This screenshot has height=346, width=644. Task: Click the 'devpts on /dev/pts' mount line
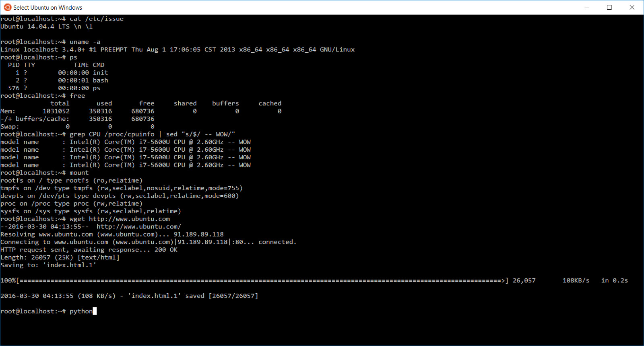point(120,196)
